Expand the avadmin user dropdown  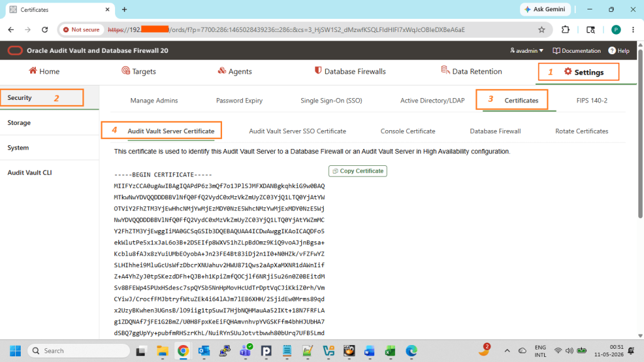[x=526, y=50]
